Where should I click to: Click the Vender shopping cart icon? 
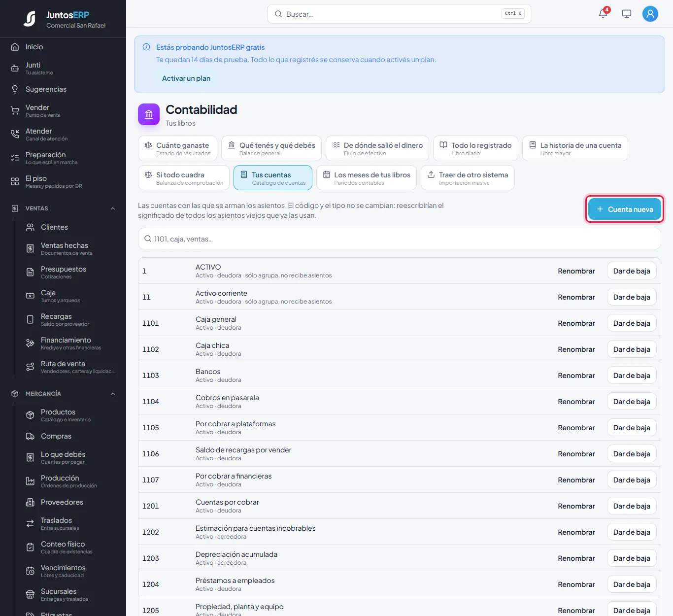point(15,110)
